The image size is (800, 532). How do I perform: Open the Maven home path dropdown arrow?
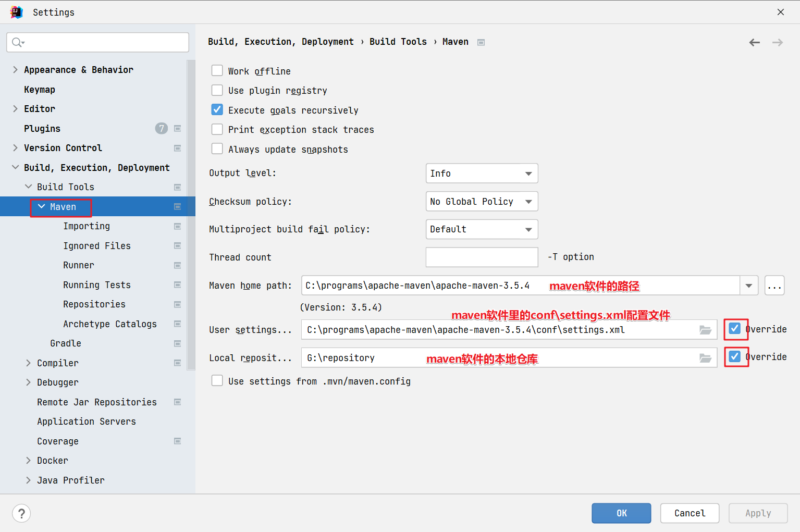pos(748,286)
